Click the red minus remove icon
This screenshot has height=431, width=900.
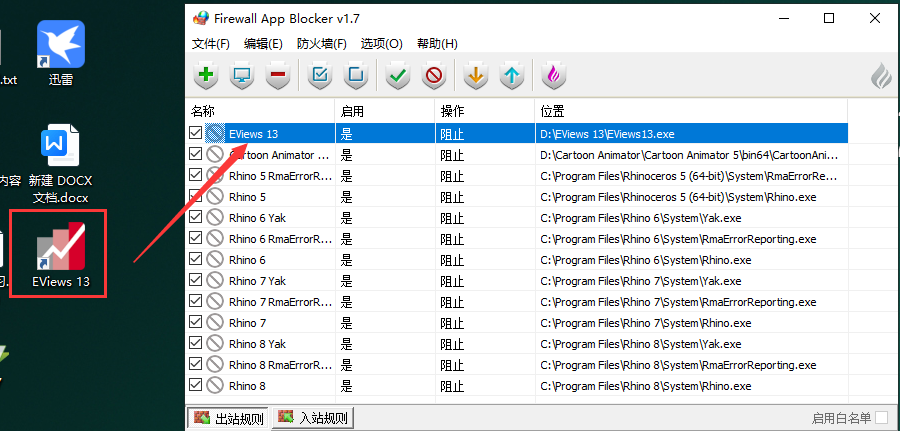[278, 75]
